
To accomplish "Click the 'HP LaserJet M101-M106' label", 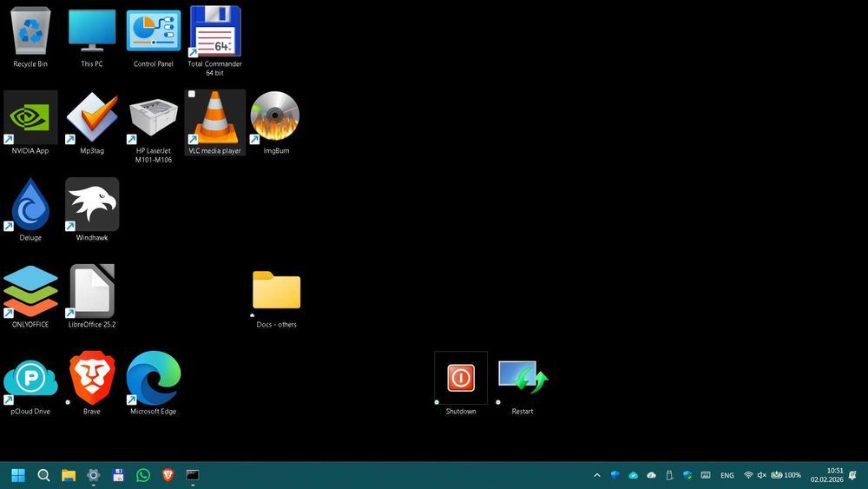I will click(x=154, y=155).
